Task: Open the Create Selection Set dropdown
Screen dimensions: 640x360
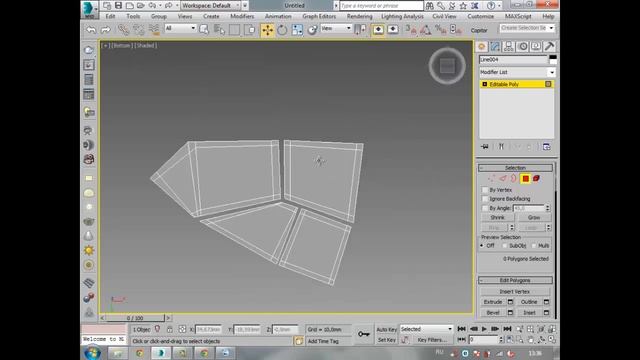Action: tap(527, 28)
